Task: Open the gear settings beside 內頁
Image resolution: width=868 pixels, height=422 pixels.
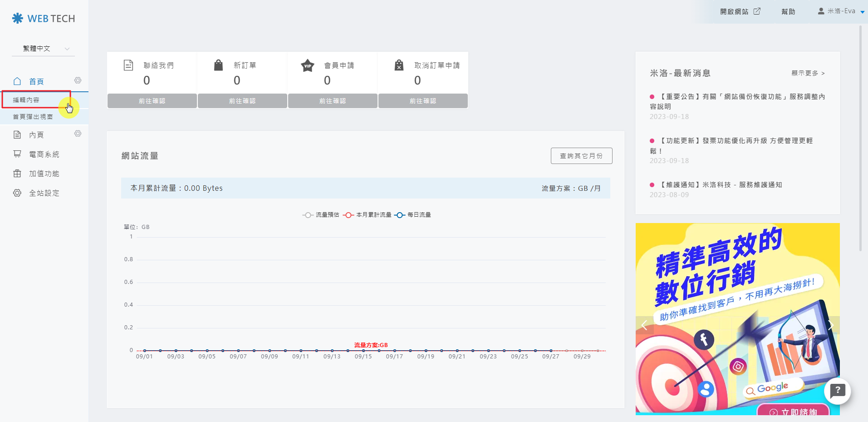Action: point(78,134)
